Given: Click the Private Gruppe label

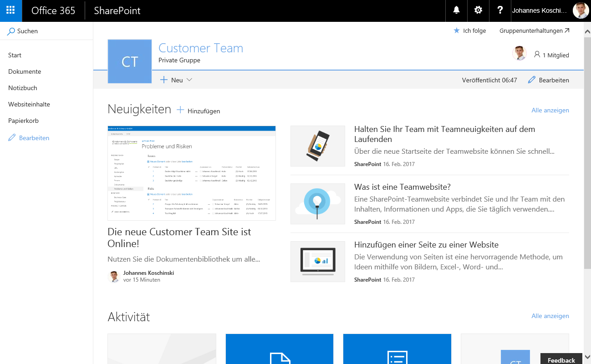Looking at the screenshot, I should point(179,60).
